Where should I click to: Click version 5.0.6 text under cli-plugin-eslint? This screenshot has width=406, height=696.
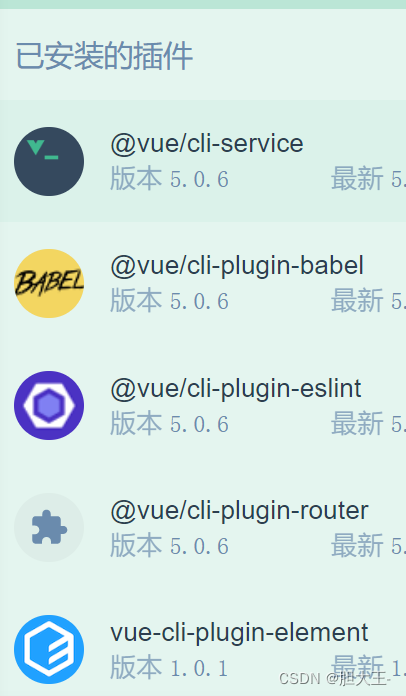tap(169, 423)
